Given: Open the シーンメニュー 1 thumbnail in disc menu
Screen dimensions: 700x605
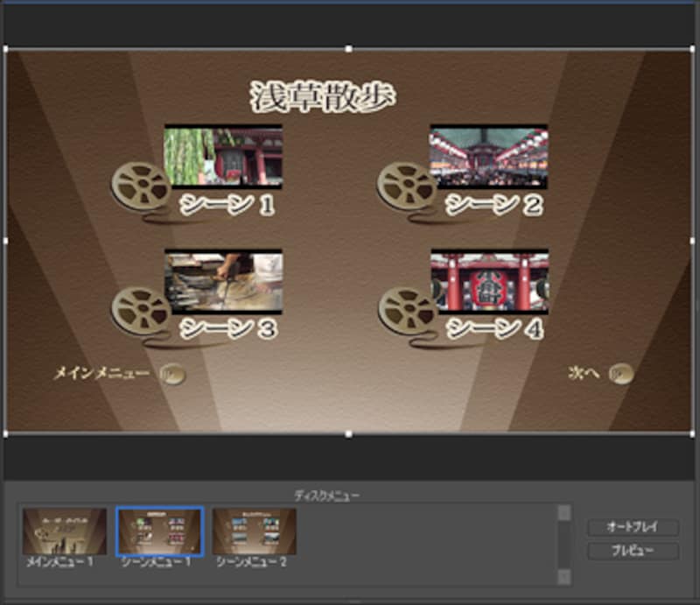Looking at the screenshot, I should [x=160, y=531].
